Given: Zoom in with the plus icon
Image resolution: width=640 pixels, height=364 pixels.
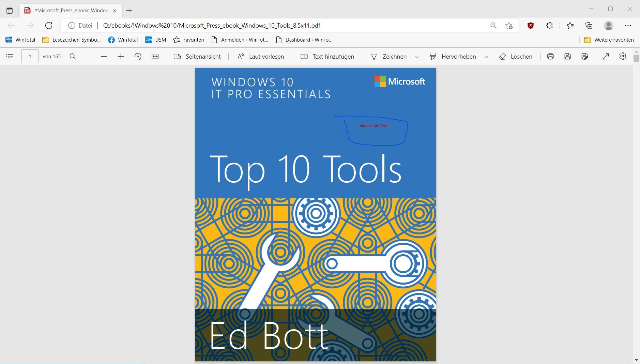Looking at the screenshot, I should tap(121, 56).
